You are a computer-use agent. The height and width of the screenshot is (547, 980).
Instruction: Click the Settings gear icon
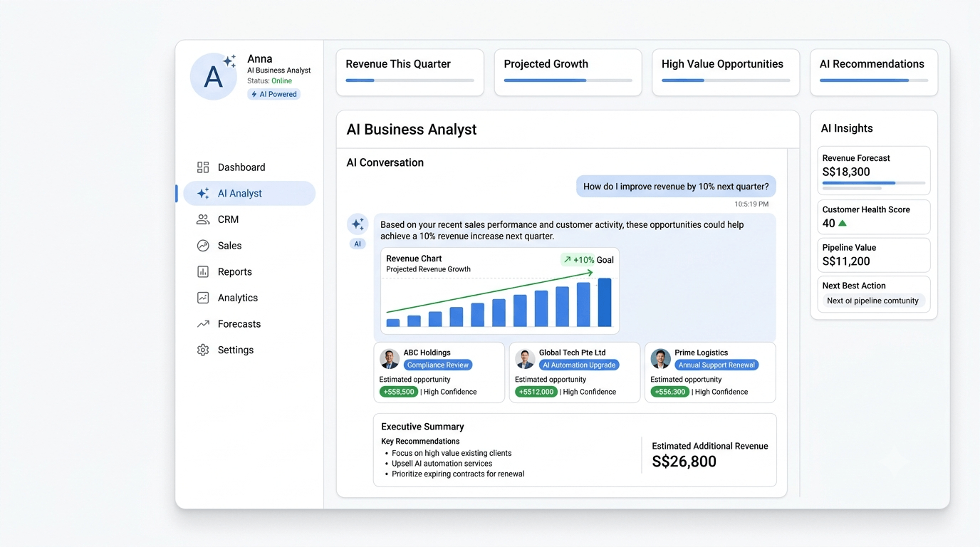[x=203, y=350]
